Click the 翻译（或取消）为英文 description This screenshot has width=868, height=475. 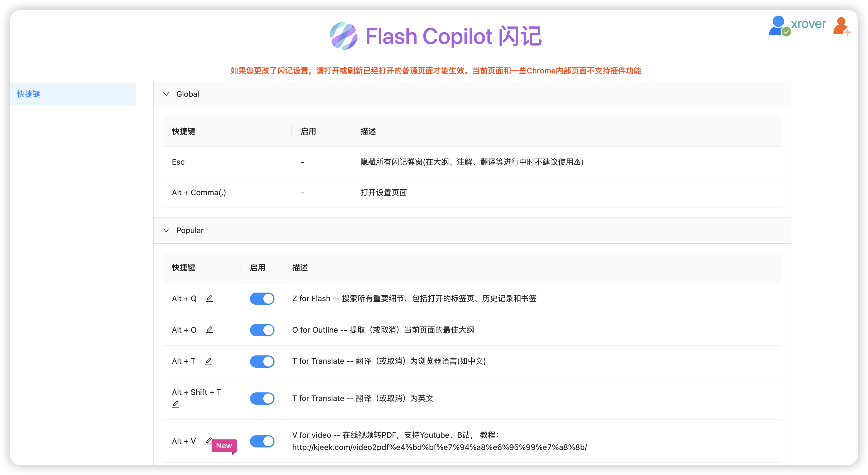pos(362,398)
